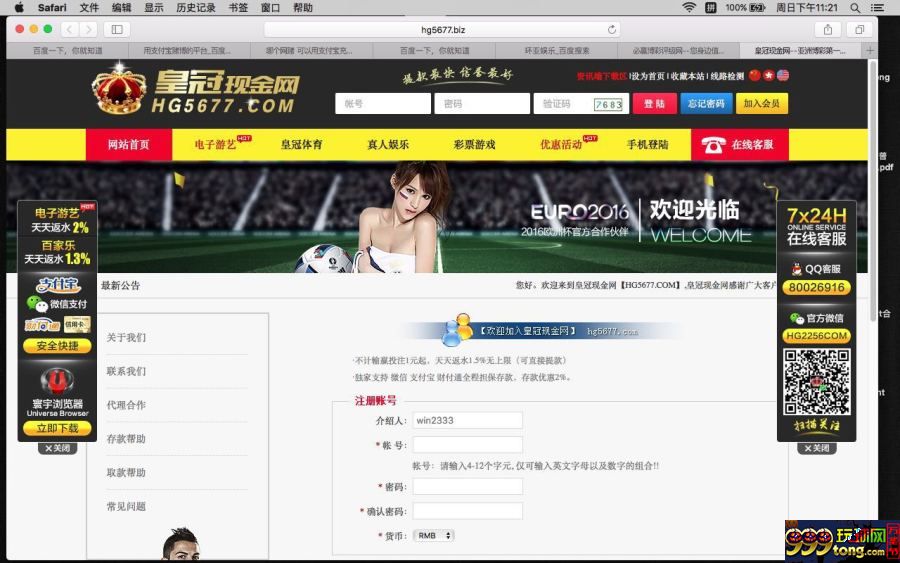
Task: Open 皇冠体育 navigation item
Action: click(x=301, y=145)
